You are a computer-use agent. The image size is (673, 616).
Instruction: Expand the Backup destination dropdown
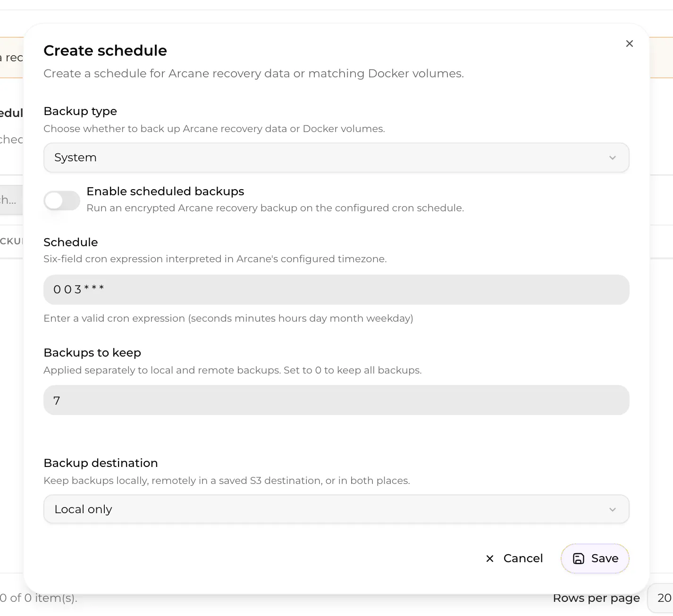click(336, 509)
